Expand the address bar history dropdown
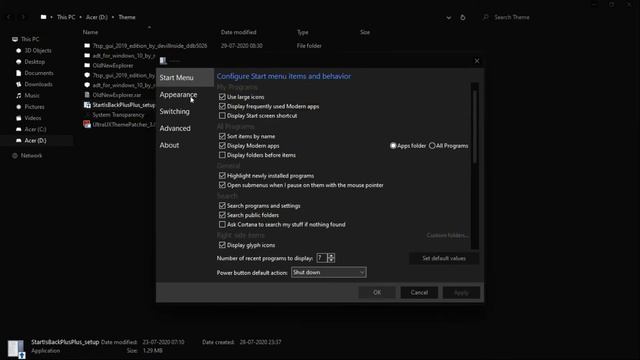The width and height of the screenshot is (640, 360). click(449, 18)
